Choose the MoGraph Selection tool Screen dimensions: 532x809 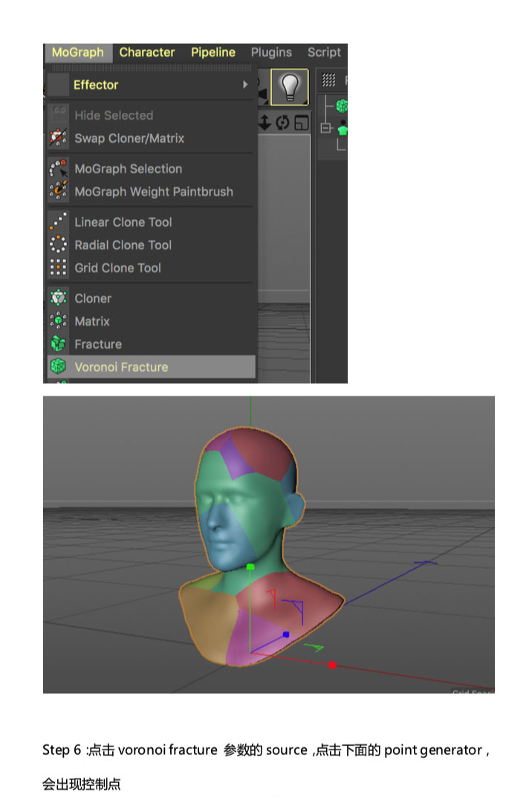[x=129, y=169]
